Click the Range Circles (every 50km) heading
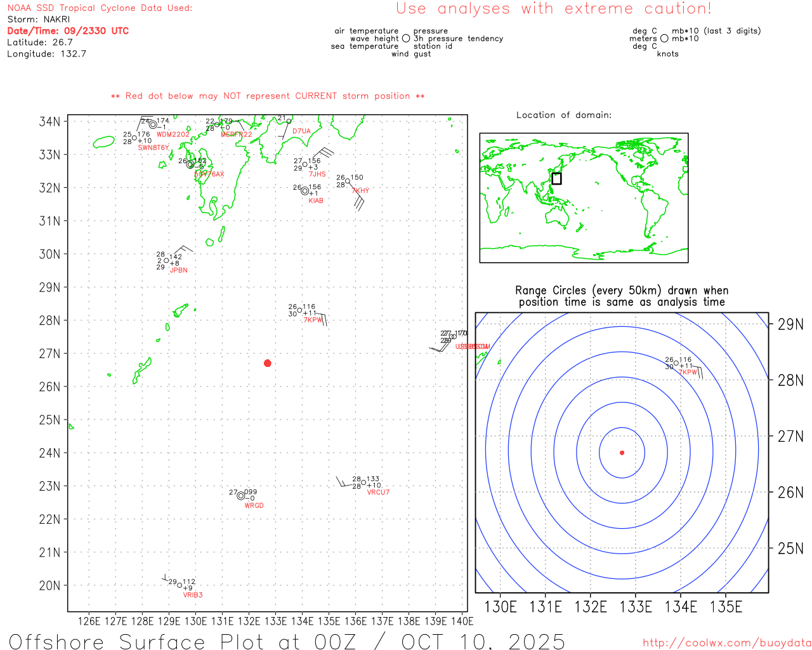Screen dimensions: 812x650 tap(622, 296)
